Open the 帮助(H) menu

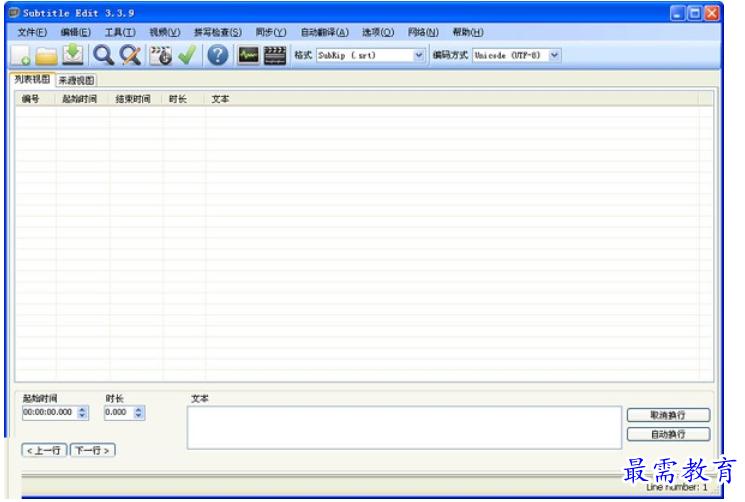click(468, 32)
